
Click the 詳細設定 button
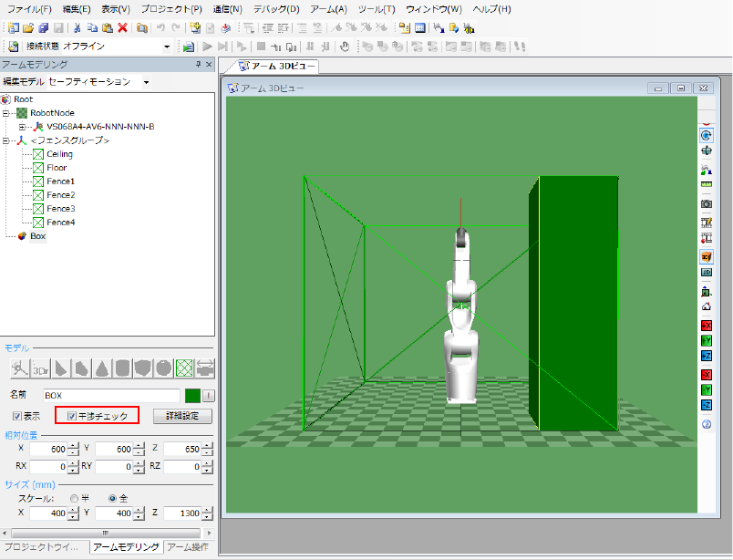[182, 416]
